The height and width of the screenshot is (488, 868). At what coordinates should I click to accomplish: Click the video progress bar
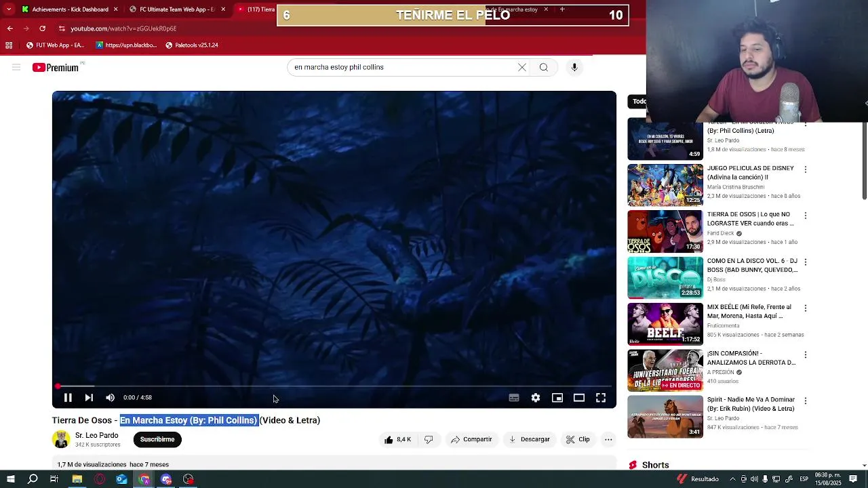pos(334,386)
